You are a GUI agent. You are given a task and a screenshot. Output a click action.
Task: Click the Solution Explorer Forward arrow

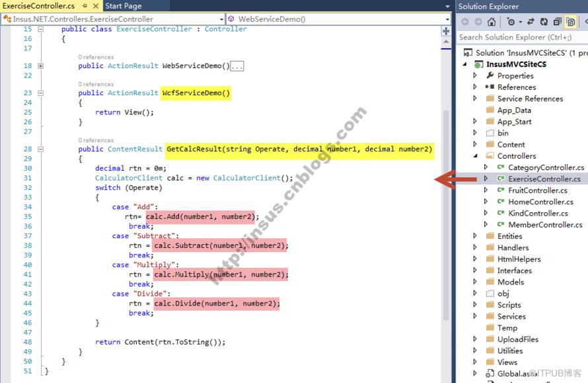(x=478, y=22)
